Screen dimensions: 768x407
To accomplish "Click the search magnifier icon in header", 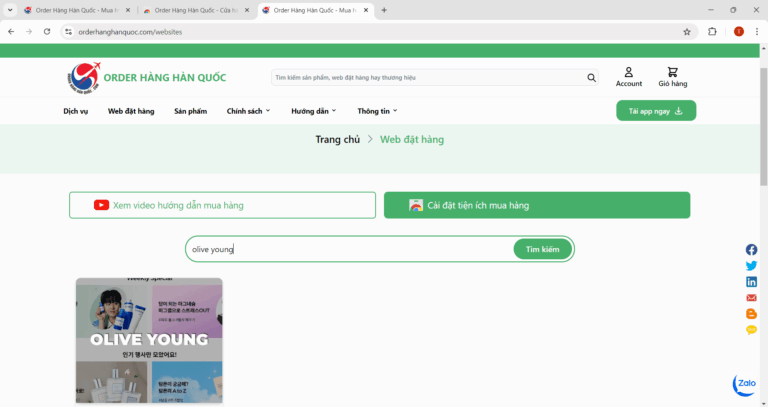I will click(592, 77).
